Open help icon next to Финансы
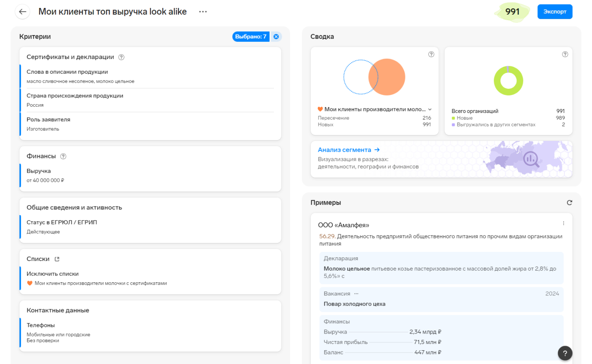Image resolution: width=592 pixels, height=364 pixels. [x=63, y=156]
